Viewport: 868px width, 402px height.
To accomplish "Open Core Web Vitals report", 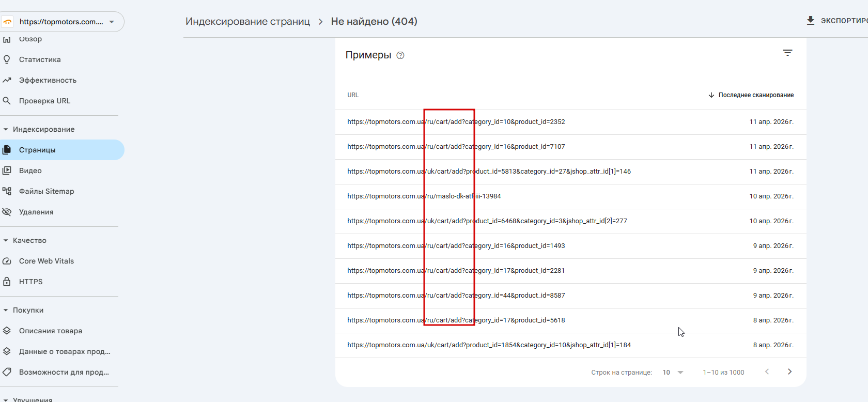I will [x=47, y=261].
